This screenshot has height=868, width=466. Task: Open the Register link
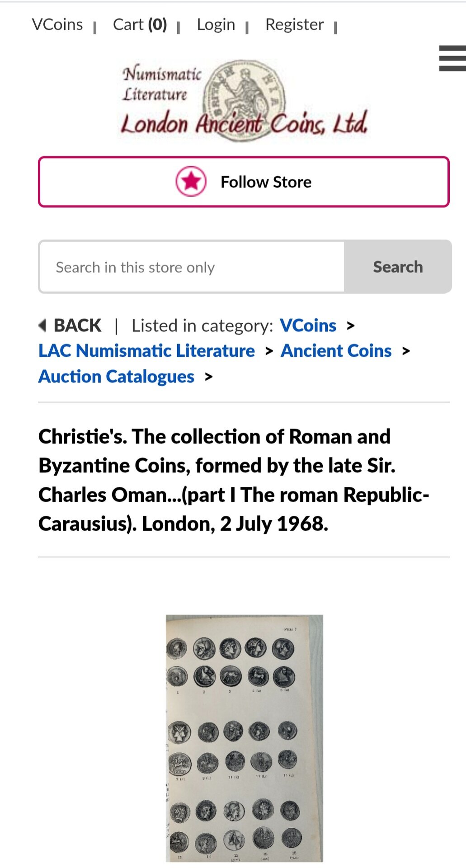click(295, 24)
